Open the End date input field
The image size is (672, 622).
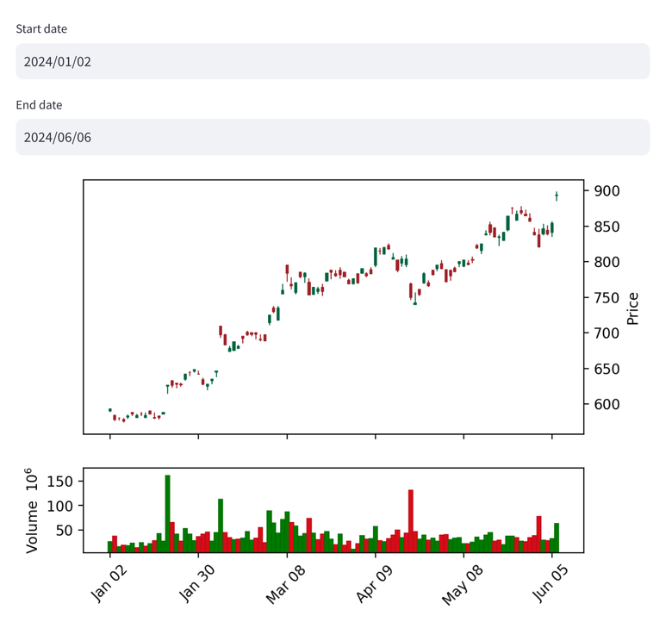333,137
